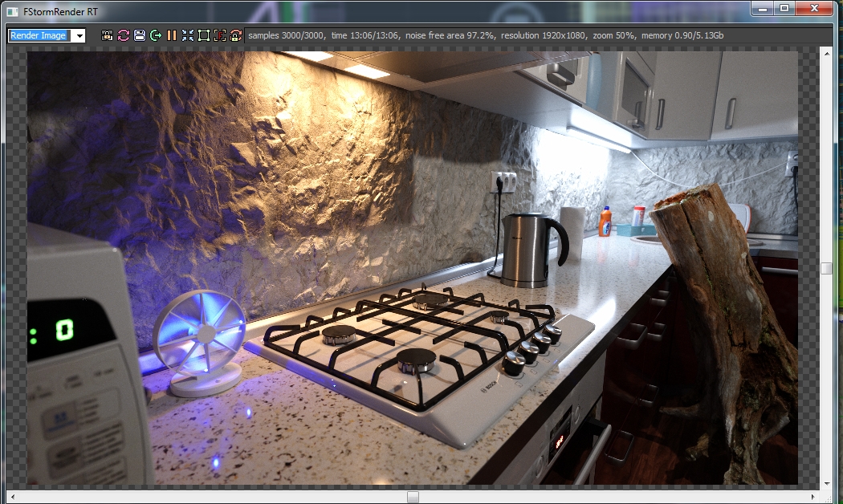Click the vertical scrollbar down arrow

point(827,484)
